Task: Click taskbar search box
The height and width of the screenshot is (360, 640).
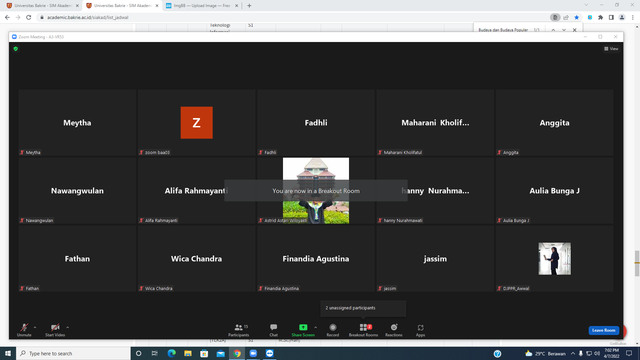Action: (x=73, y=353)
